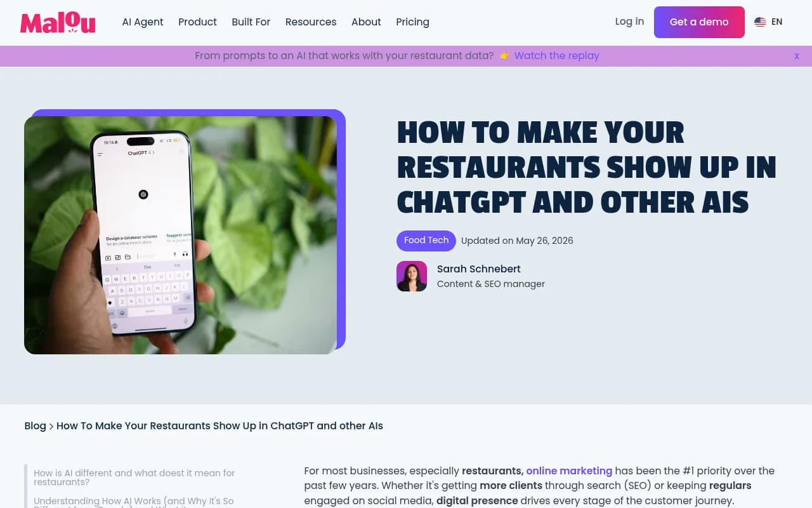Open the Product menu

197,22
